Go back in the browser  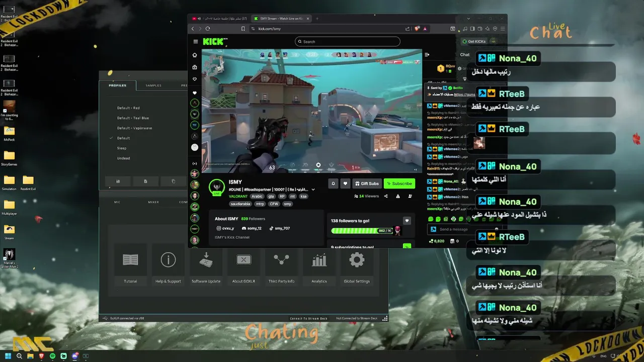pos(193,29)
